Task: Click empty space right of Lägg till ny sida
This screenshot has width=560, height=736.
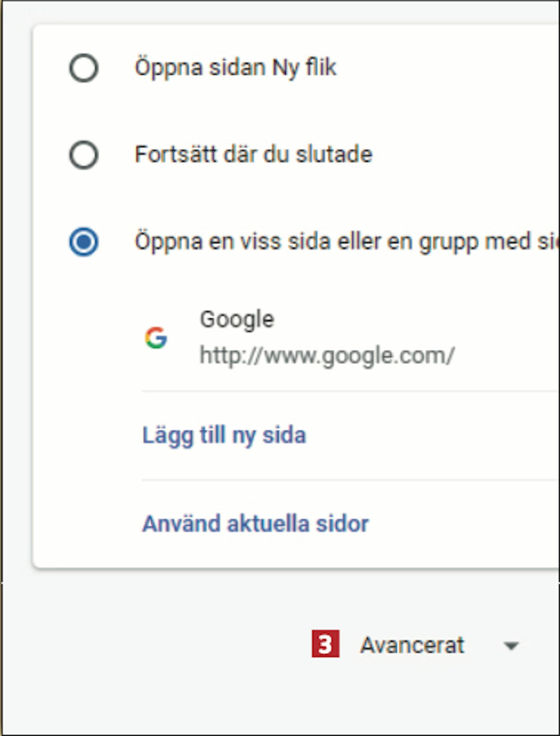Action: (x=429, y=435)
